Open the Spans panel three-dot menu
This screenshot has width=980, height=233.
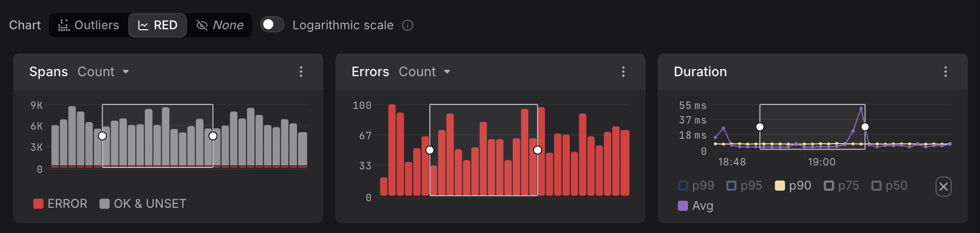click(x=301, y=72)
